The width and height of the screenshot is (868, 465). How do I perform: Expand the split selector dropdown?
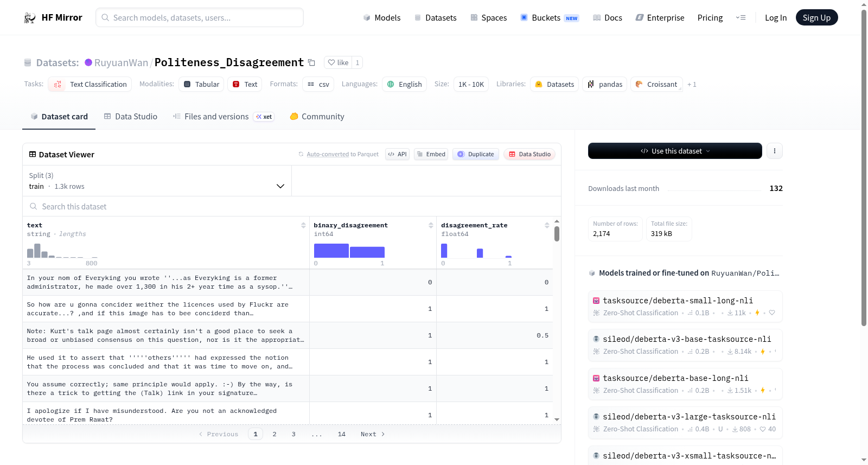157,181
